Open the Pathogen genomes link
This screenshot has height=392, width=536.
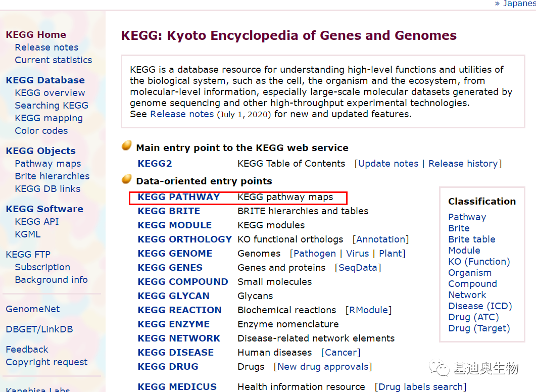coord(315,254)
